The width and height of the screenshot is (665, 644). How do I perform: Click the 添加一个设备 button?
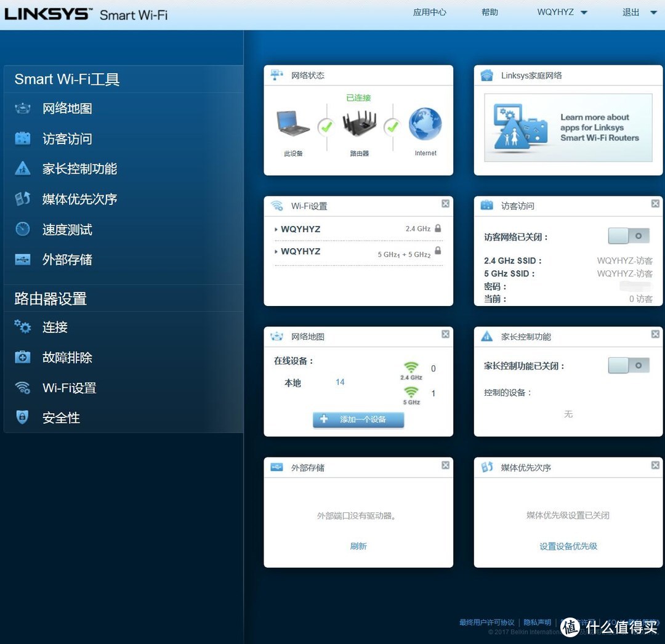coord(358,419)
